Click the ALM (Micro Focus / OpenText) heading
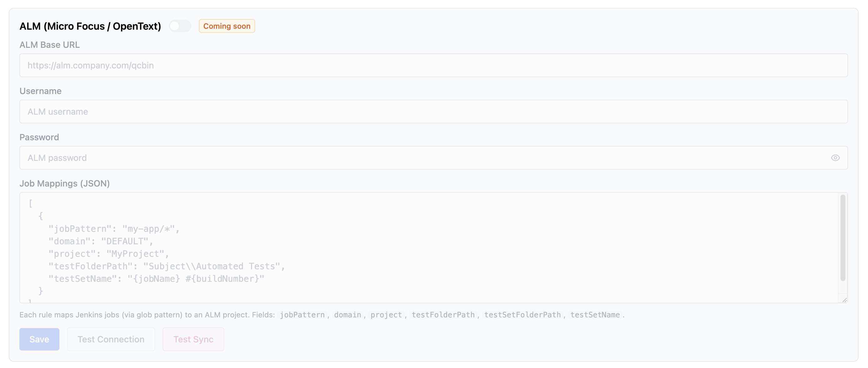The image size is (868, 368). click(90, 26)
